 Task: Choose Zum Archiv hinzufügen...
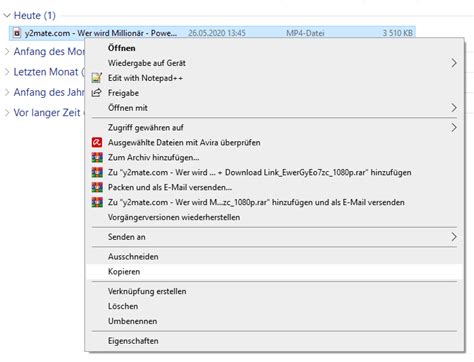click(274, 158)
